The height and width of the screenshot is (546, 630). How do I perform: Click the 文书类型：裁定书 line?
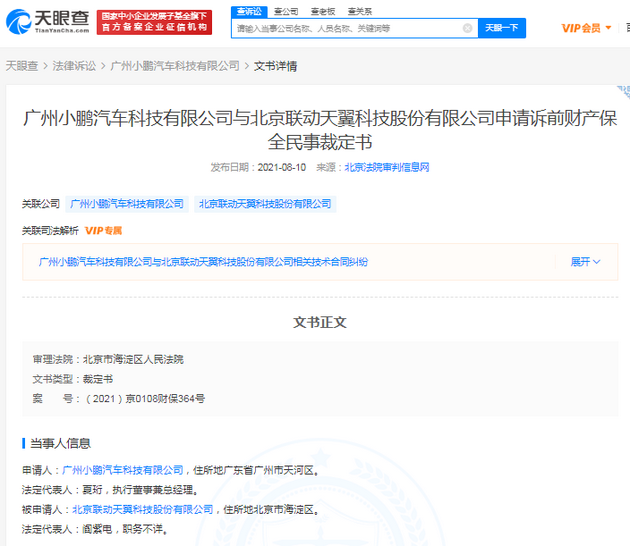pos(73,379)
